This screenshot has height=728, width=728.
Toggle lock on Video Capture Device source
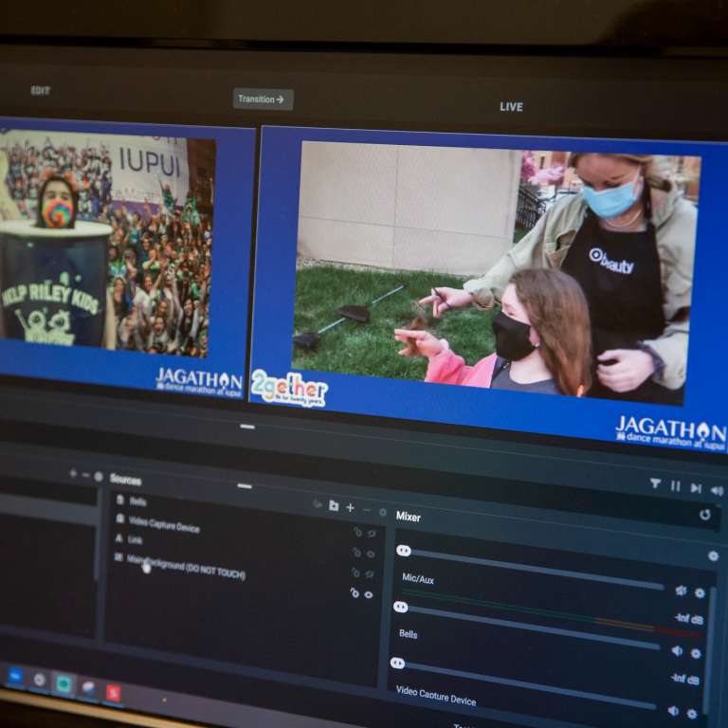coord(356,553)
